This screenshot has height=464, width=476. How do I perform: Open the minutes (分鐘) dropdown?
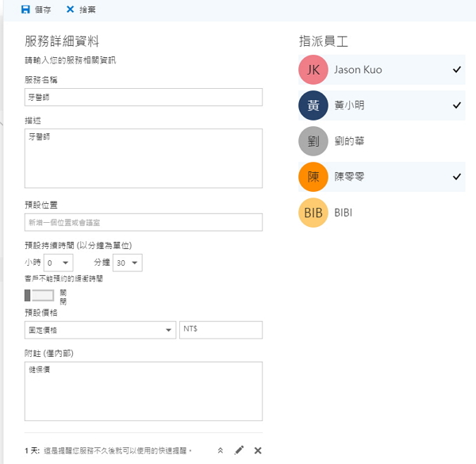coord(129,263)
